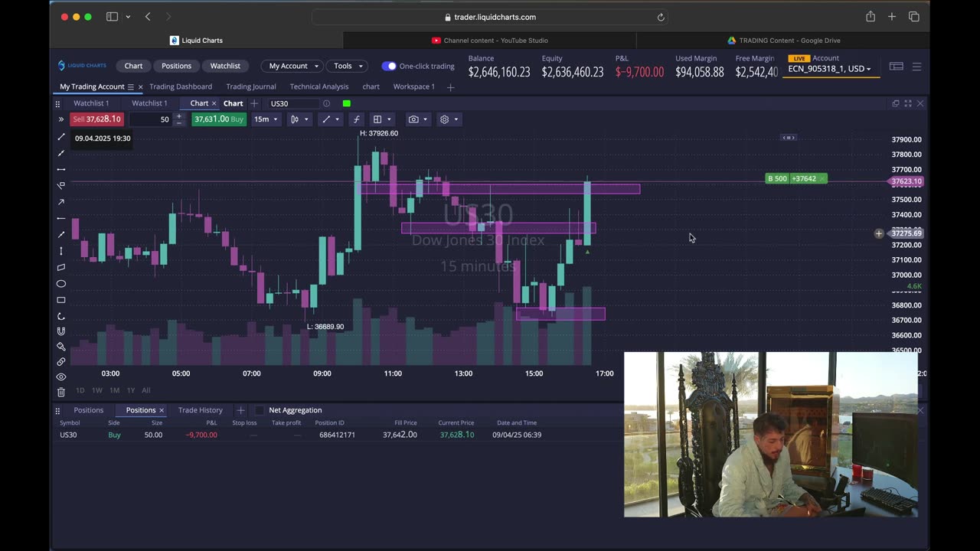This screenshot has height=551, width=980.
Task: Open the YouTube Studio browser tab
Action: (490, 41)
